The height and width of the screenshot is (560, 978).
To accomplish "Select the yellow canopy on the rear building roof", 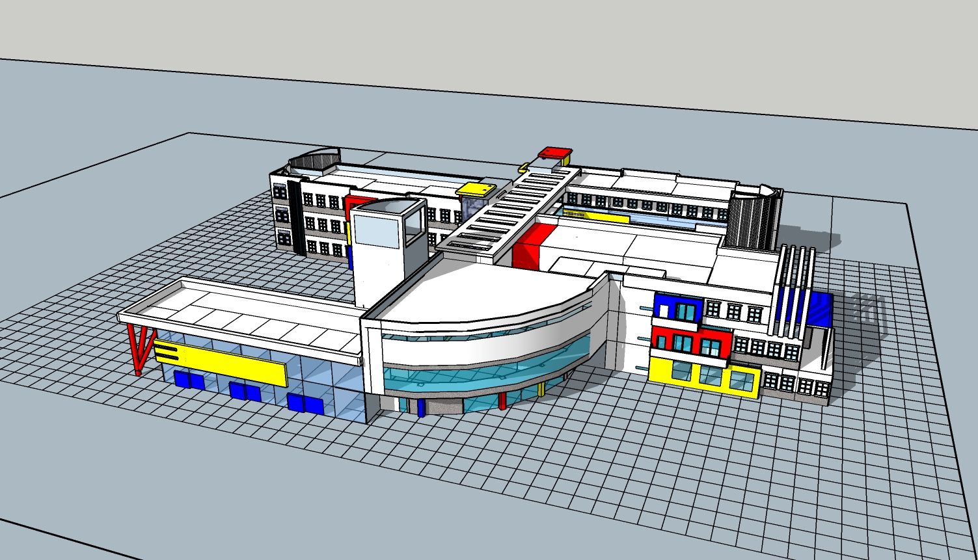I will pos(476,189).
